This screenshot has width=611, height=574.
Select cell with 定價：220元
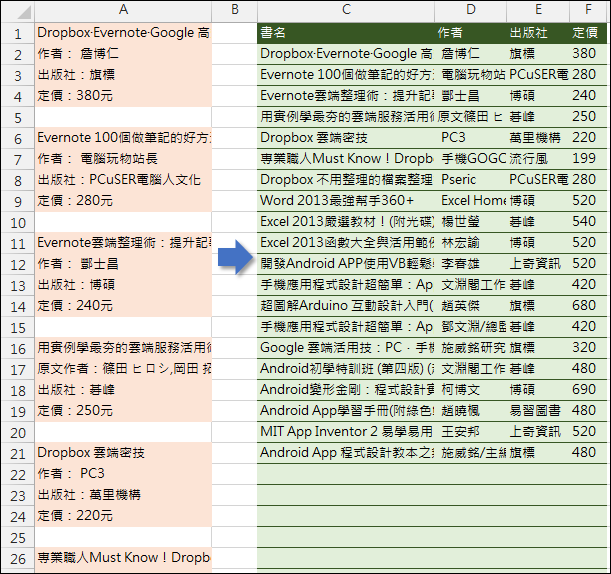click(x=123, y=516)
